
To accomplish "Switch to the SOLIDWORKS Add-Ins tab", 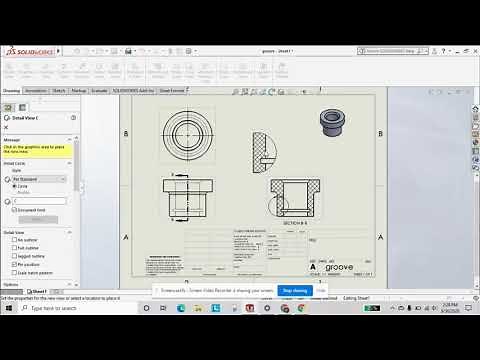I will point(133,91).
